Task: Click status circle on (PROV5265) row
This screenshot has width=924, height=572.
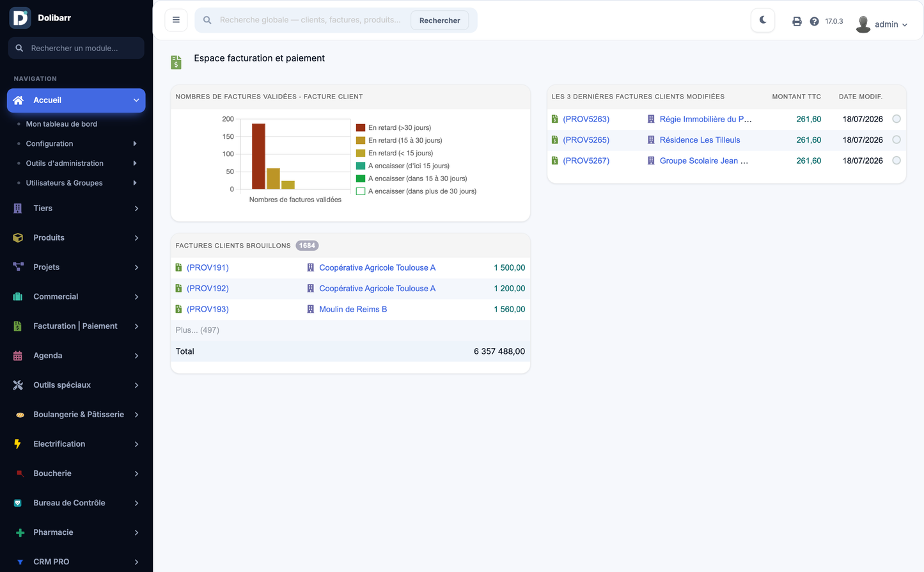Action: [897, 139]
